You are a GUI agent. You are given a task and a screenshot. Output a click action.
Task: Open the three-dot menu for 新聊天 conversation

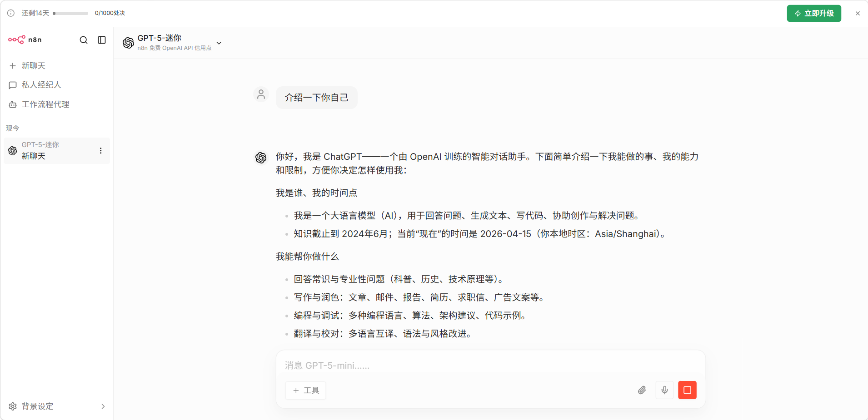[x=100, y=151]
